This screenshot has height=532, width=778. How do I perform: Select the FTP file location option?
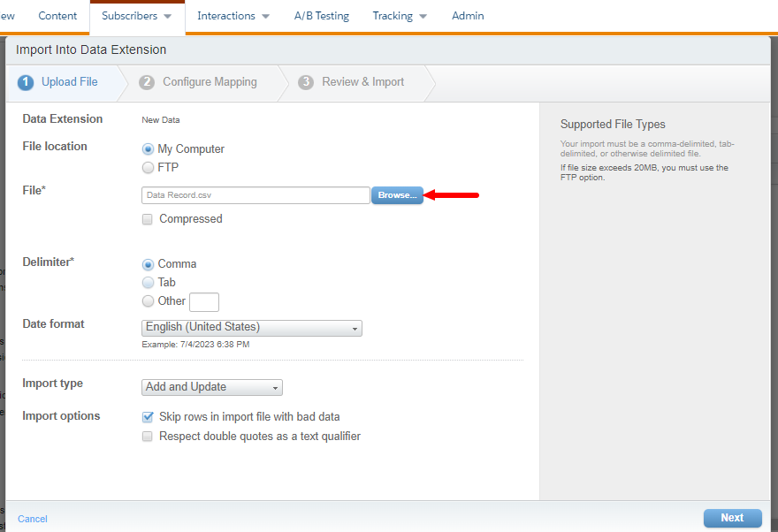point(148,167)
